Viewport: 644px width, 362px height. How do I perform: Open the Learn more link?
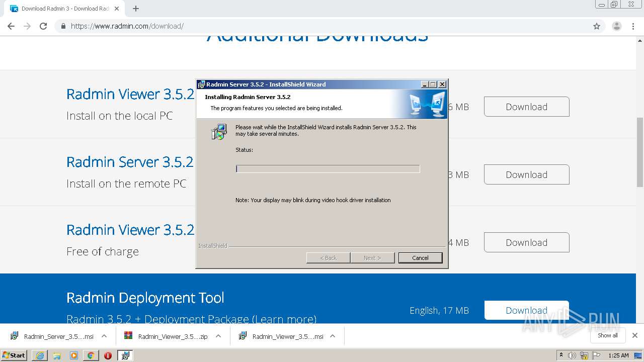284,319
